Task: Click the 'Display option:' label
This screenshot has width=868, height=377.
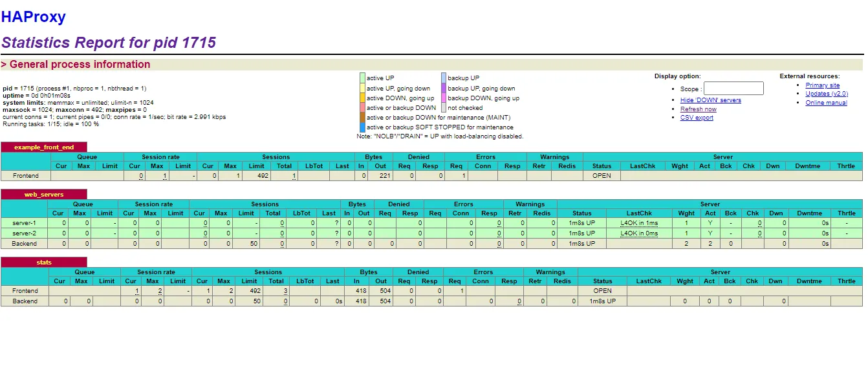Action: [677, 76]
